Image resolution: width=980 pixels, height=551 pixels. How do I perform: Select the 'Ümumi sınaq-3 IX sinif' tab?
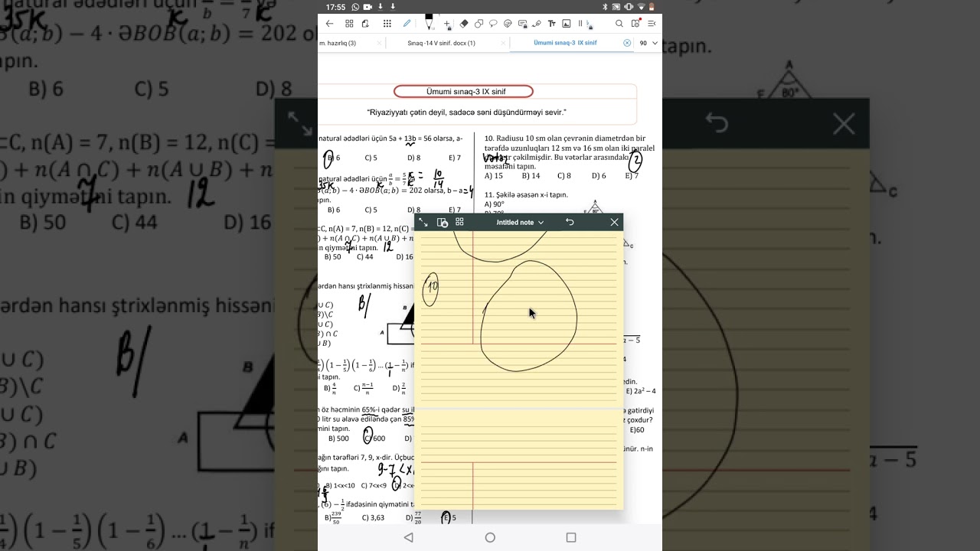click(x=565, y=44)
